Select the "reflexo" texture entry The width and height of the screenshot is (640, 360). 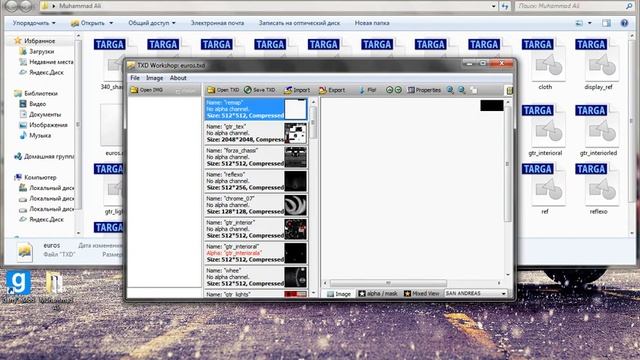coord(256,181)
